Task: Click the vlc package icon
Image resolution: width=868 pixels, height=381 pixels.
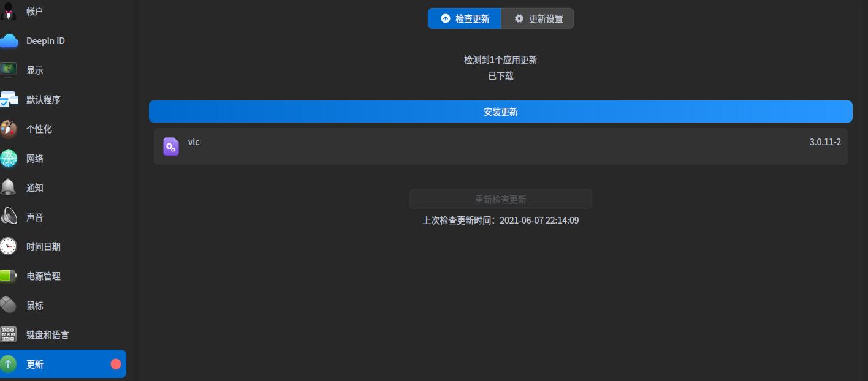Action: 171,146
